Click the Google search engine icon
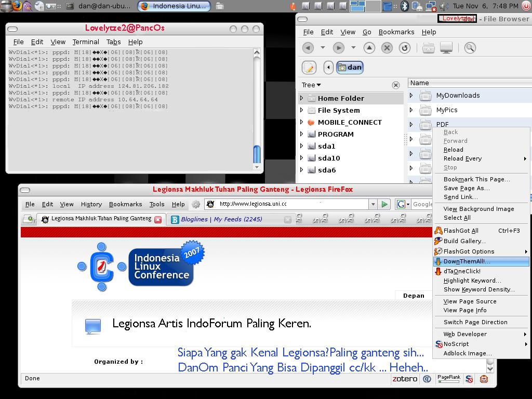Image resolution: width=532 pixels, height=399 pixels. 401,204
